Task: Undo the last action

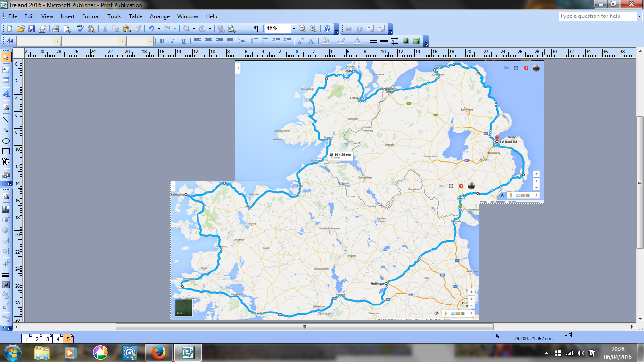Action: pyautogui.click(x=151, y=29)
